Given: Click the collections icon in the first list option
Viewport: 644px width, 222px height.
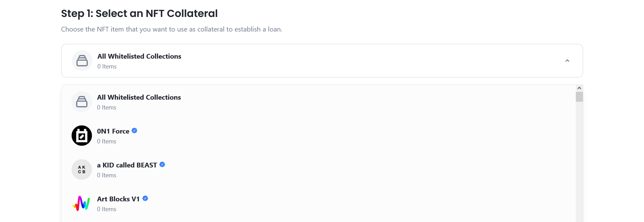Looking at the screenshot, I should pyautogui.click(x=82, y=102).
